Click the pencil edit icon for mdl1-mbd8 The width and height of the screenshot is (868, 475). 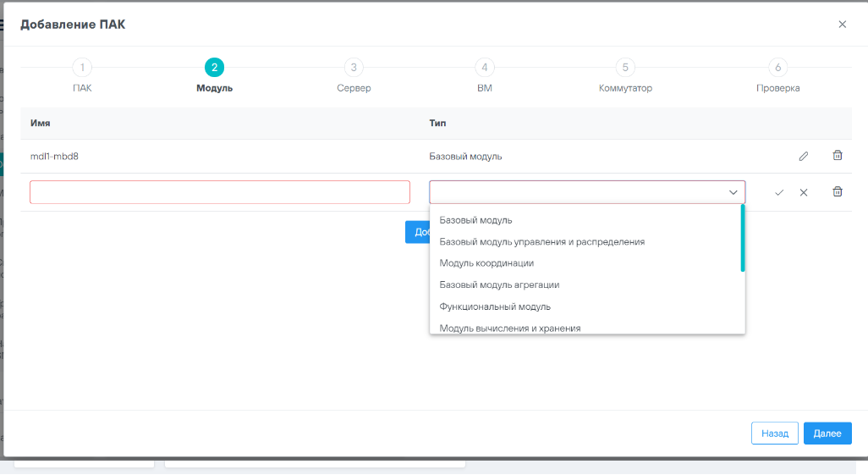point(803,156)
